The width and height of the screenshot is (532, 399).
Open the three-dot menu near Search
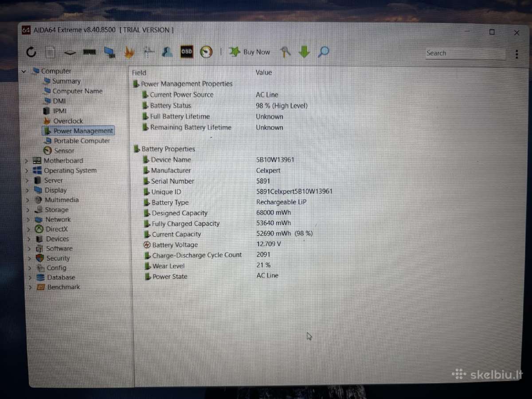coord(516,54)
